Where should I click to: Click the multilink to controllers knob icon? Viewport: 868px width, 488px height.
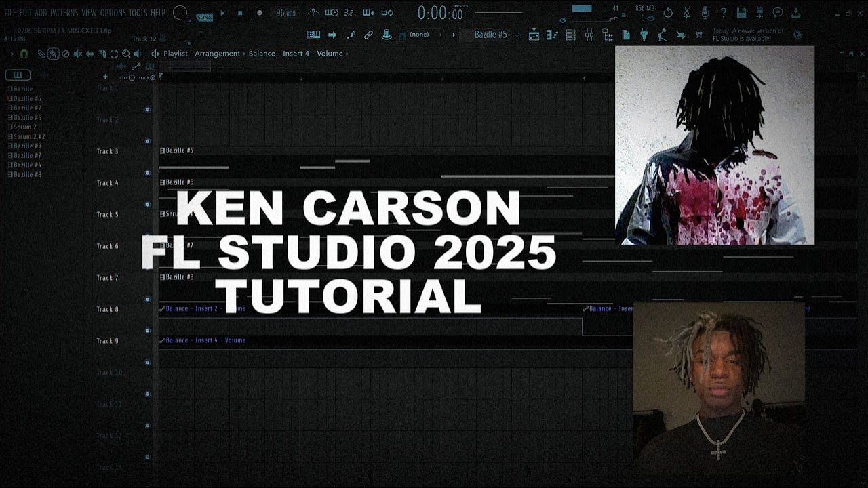coord(387,35)
